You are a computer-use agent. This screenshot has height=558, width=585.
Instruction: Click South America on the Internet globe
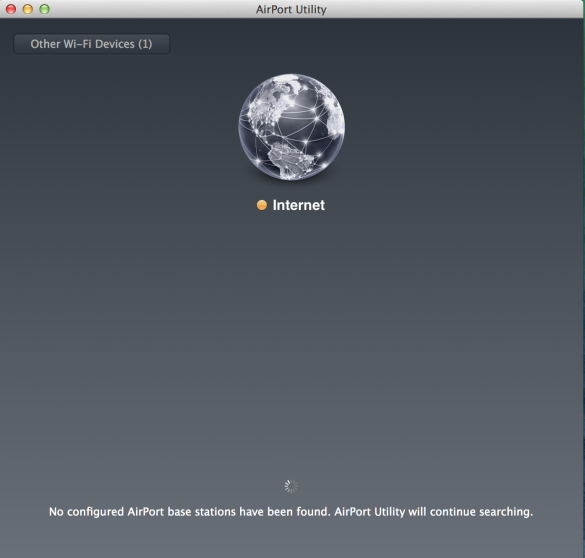coord(289,160)
